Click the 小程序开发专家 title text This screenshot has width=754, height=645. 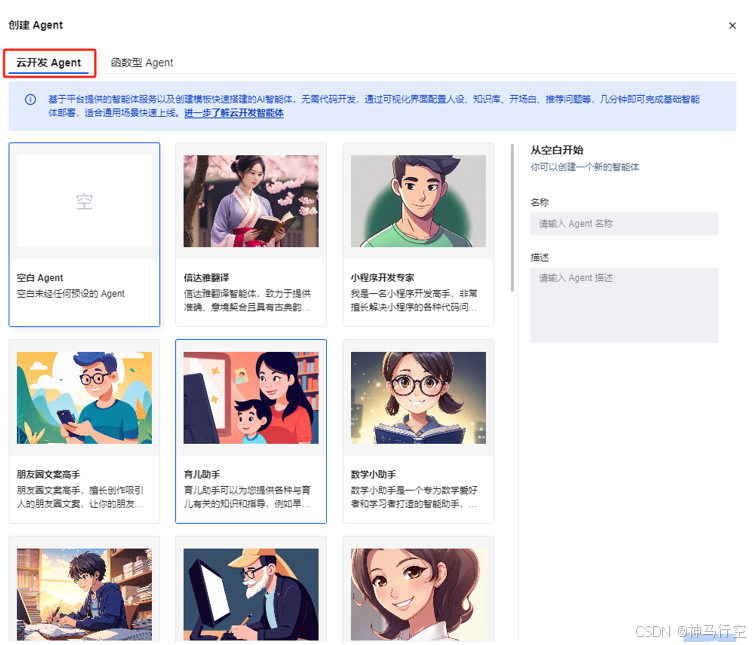(382, 278)
